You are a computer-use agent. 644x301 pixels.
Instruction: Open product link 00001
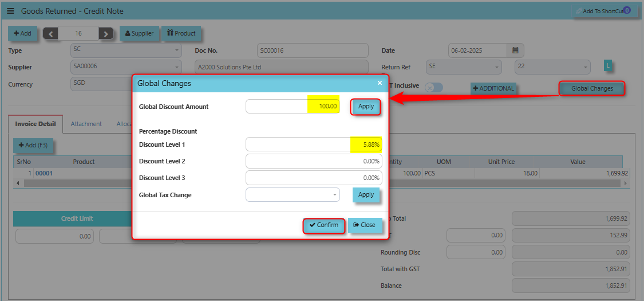point(44,173)
